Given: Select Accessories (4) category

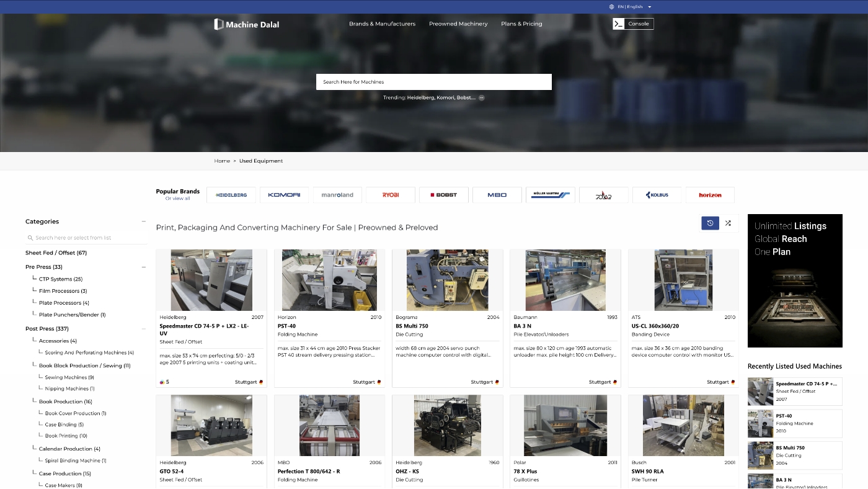Looking at the screenshot, I should pyautogui.click(x=58, y=341).
